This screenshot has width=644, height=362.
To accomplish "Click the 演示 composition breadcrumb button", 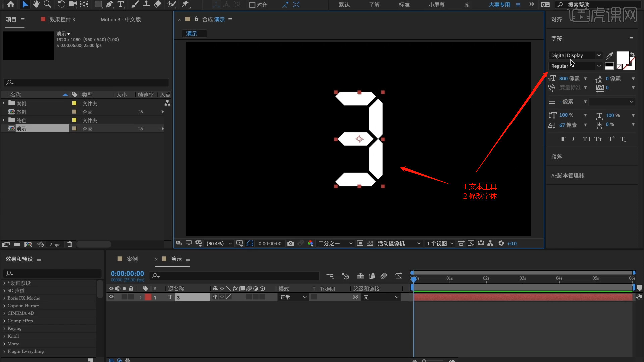I will tap(194, 33).
